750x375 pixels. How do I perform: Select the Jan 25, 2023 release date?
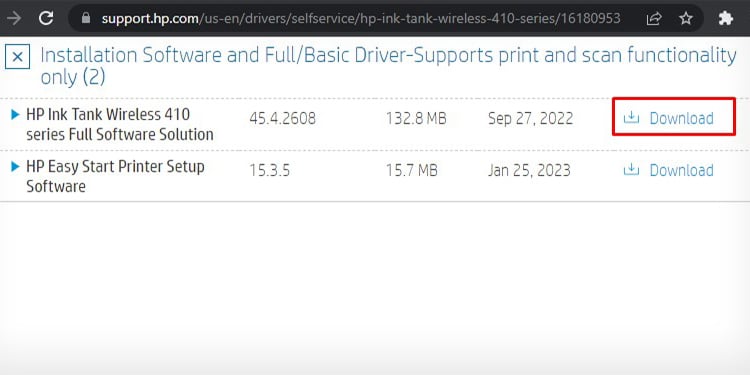coord(529,171)
